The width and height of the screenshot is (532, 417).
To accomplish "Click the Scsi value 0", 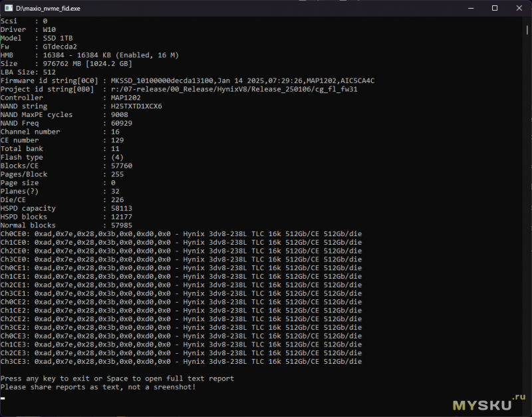I will click(x=45, y=21).
